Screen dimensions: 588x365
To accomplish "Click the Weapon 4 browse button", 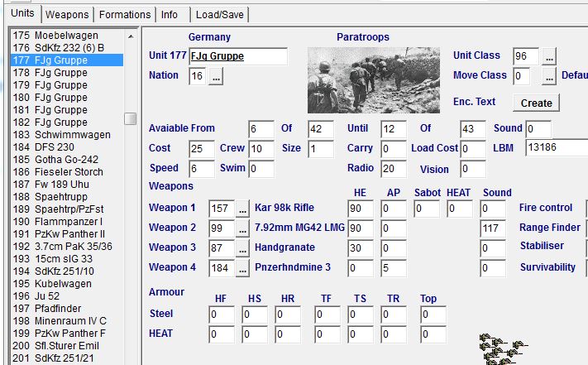I will tap(242, 268).
